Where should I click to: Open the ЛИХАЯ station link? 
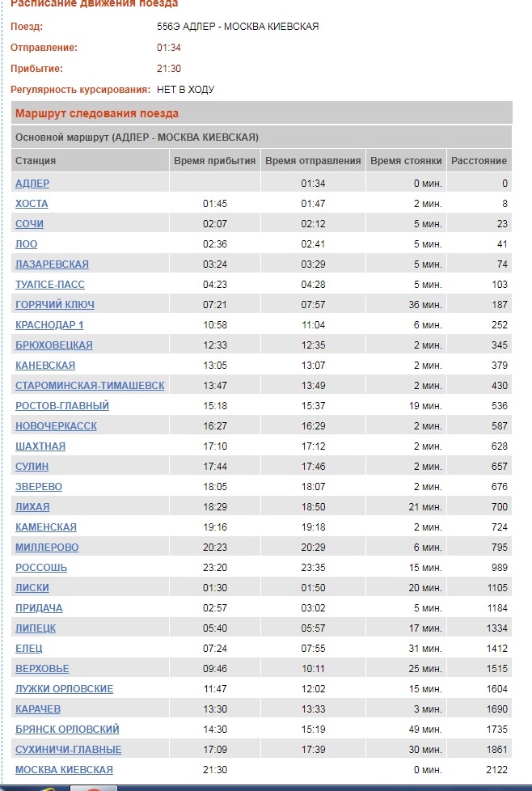pos(32,507)
